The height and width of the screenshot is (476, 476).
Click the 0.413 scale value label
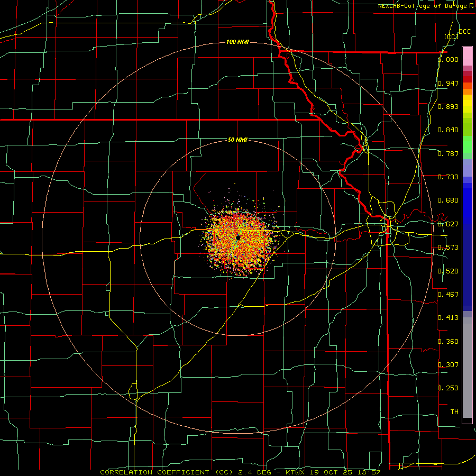448,318
